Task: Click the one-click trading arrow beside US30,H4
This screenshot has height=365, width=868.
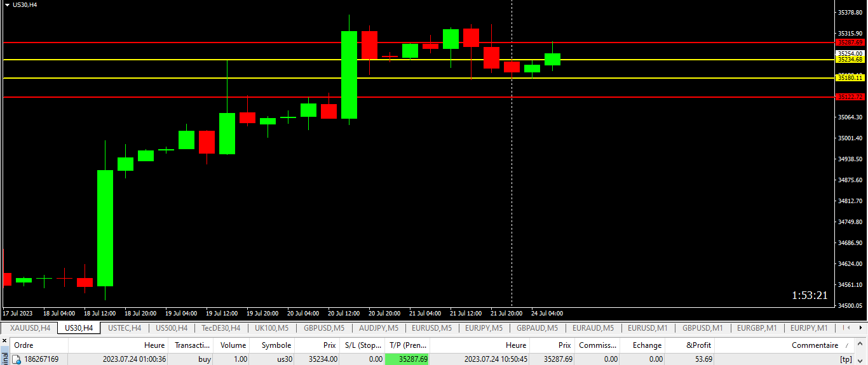Action: point(7,4)
